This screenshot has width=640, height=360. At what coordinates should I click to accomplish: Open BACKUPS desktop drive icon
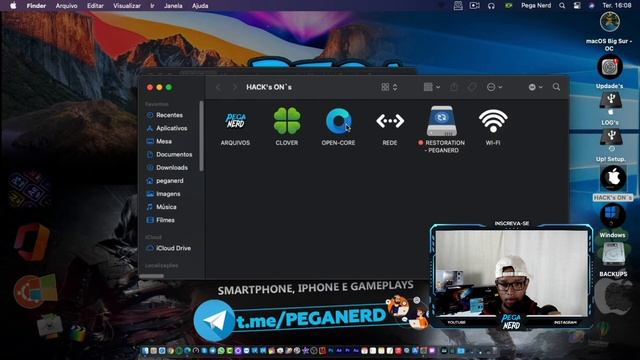click(613, 253)
